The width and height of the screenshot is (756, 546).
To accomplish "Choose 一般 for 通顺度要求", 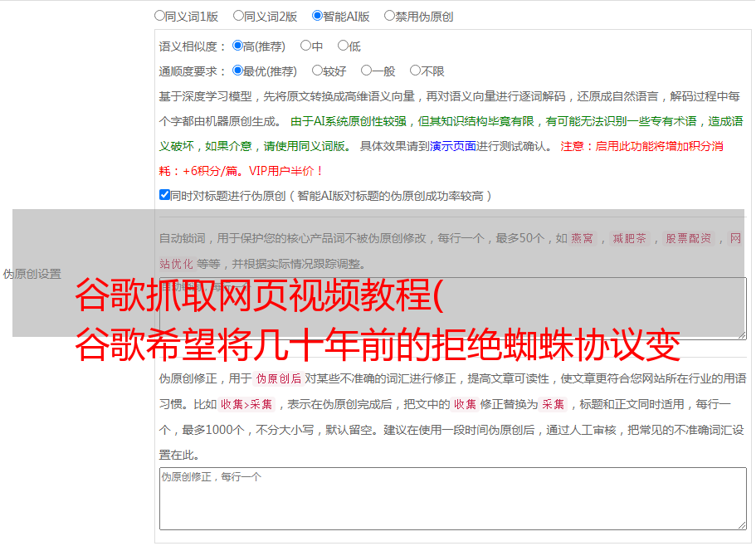I will point(366,71).
